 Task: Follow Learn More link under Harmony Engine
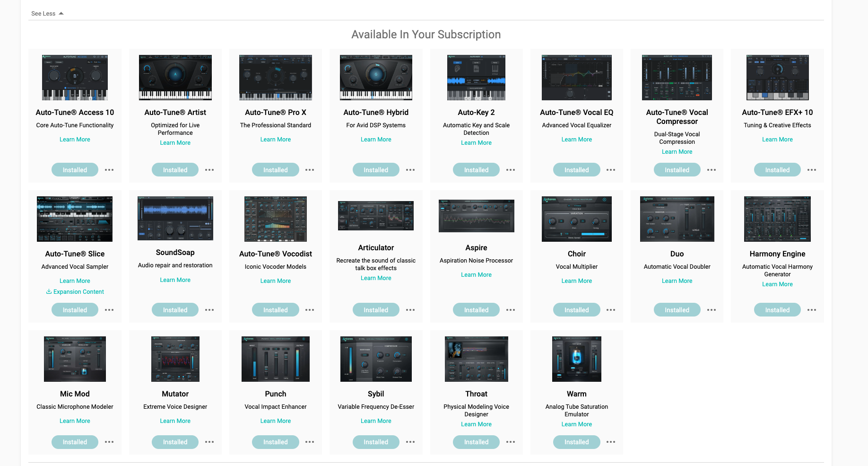coord(777,284)
